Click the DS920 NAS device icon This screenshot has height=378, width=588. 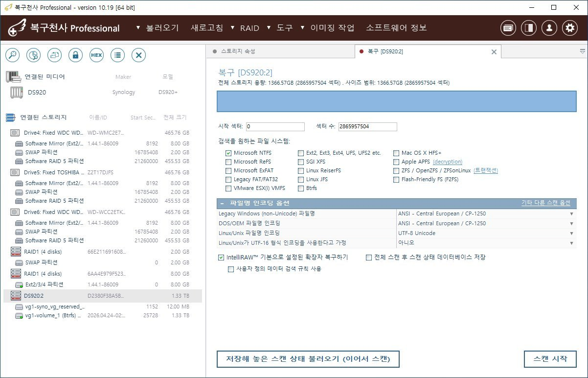pyautogui.click(x=16, y=92)
